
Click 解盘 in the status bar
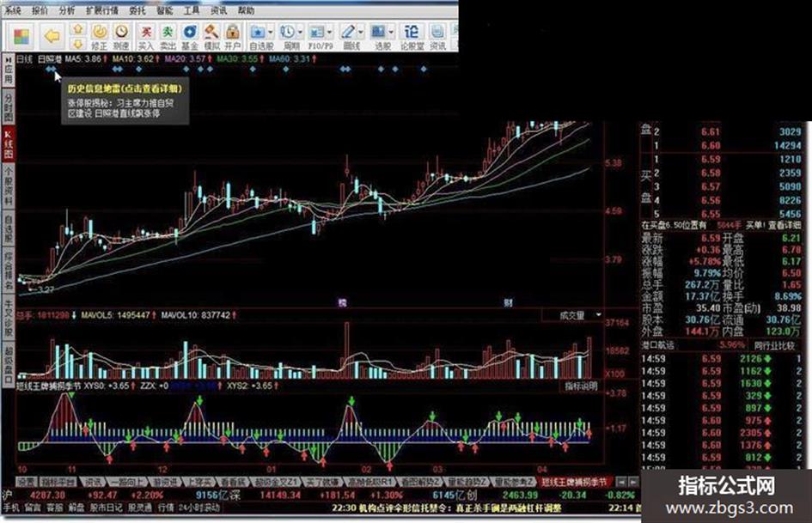(76, 508)
